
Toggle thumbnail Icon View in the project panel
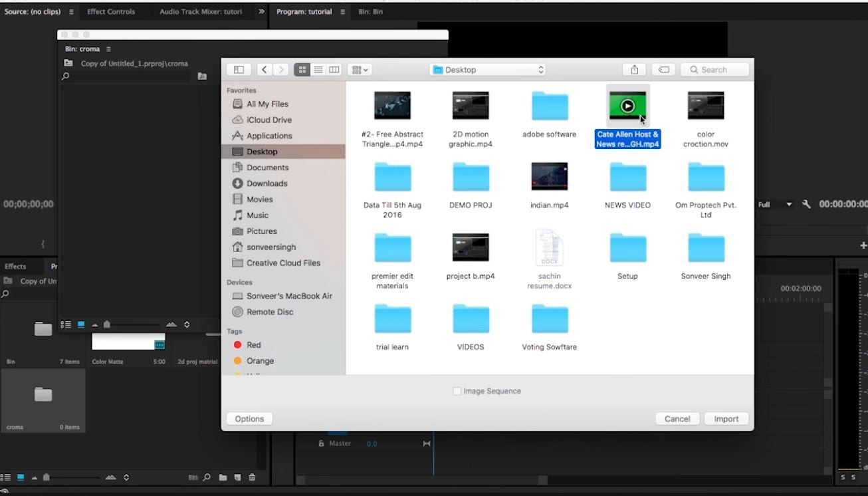[x=19, y=477]
